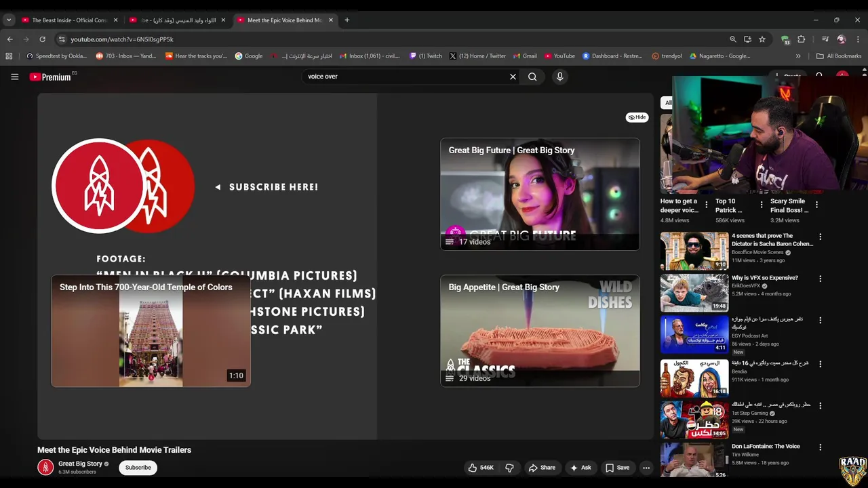Open Great Big Story channel avatar

click(x=45, y=467)
